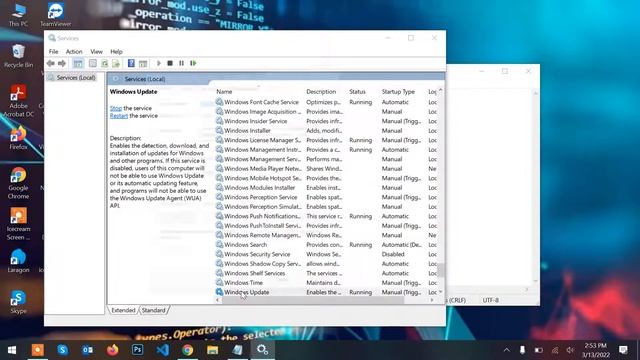Select the Windows Update service row
Image resolution: width=640 pixels, height=360 pixels.
pos(327,292)
